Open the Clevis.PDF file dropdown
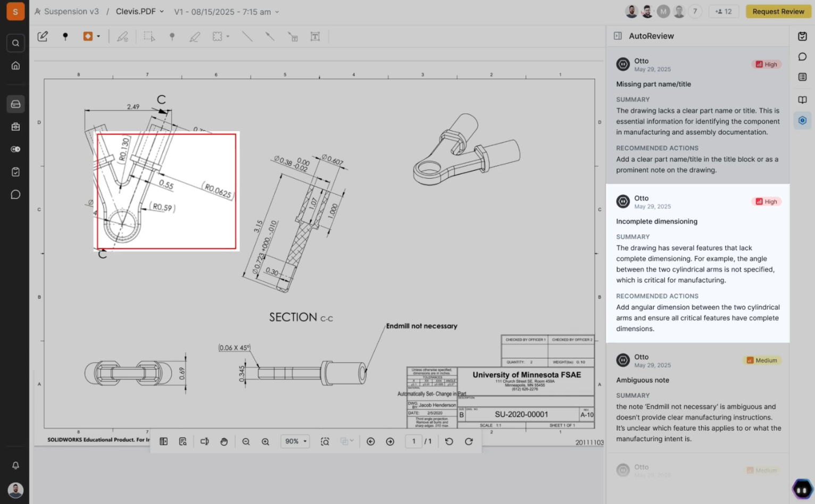This screenshot has width=815, height=504. pos(140,11)
